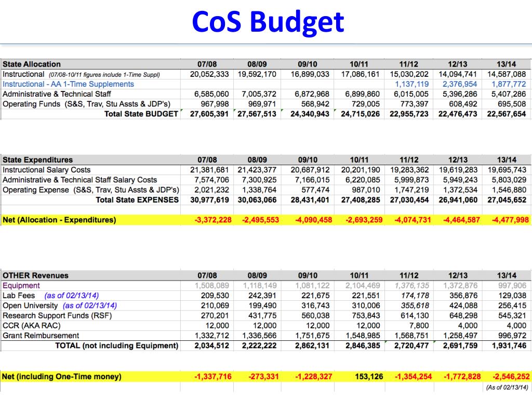The width and height of the screenshot is (532, 399).
Task: Select cell 19,592,170 in Instructional row
Action: click(x=257, y=74)
